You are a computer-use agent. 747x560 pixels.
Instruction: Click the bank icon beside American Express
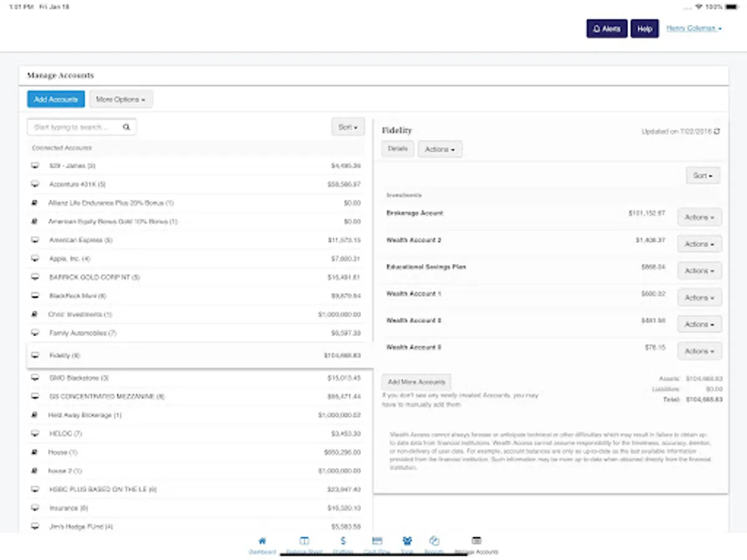[35, 240]
